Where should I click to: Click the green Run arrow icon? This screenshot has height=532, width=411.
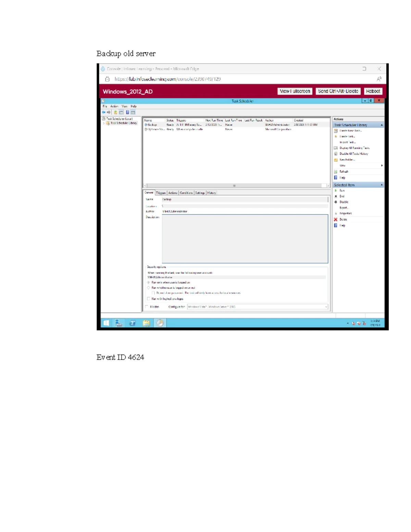click(x=336, y=190)
